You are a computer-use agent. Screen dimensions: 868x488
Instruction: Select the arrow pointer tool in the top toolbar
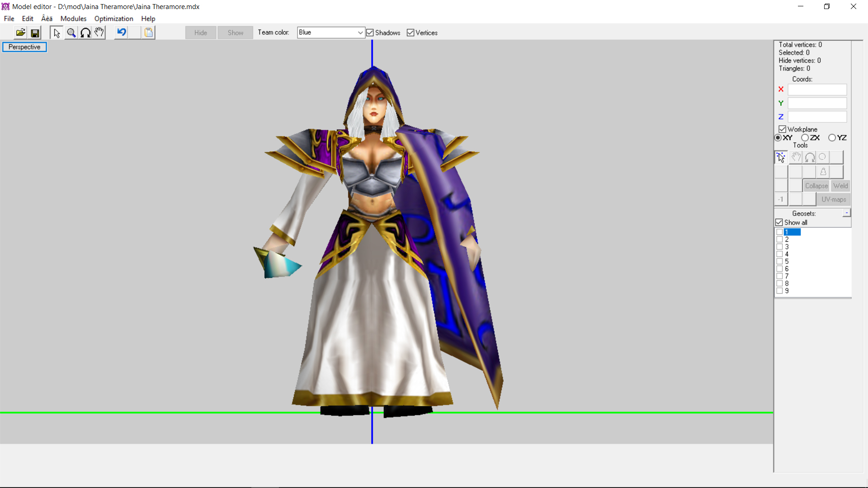[57, 33]
